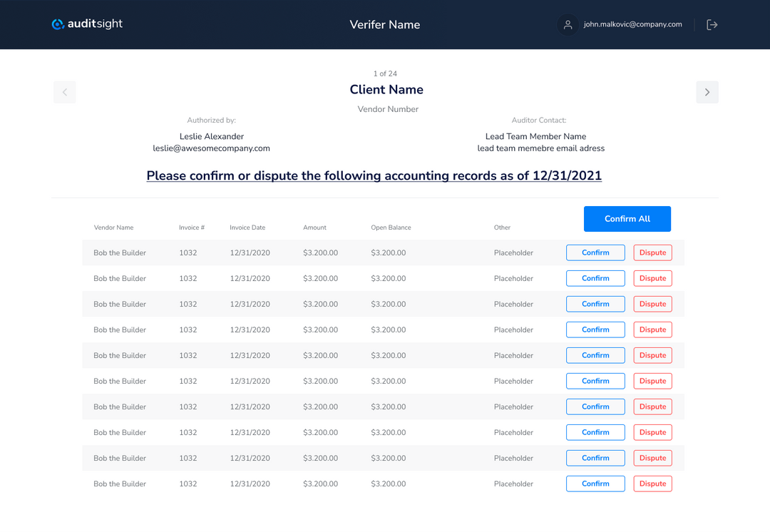The height and width of the screenshot is (532, 770).
Task: Select the Client Name heading
Action: (x=386, y=89)
